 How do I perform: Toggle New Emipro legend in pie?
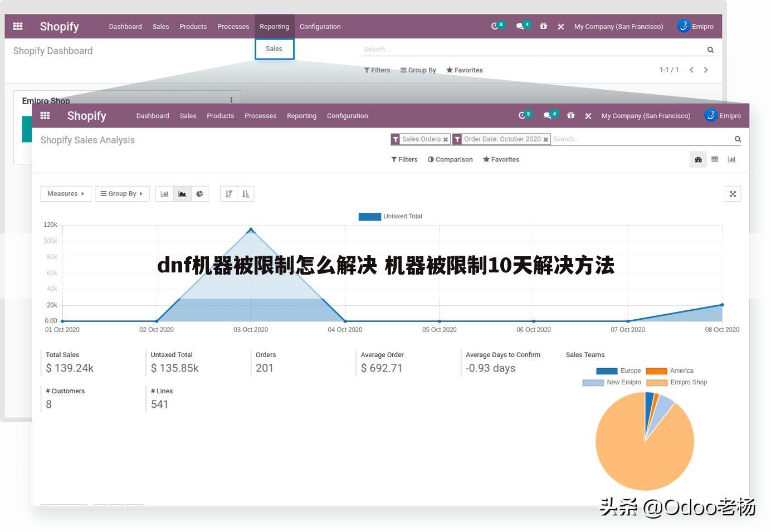[612, 382]
